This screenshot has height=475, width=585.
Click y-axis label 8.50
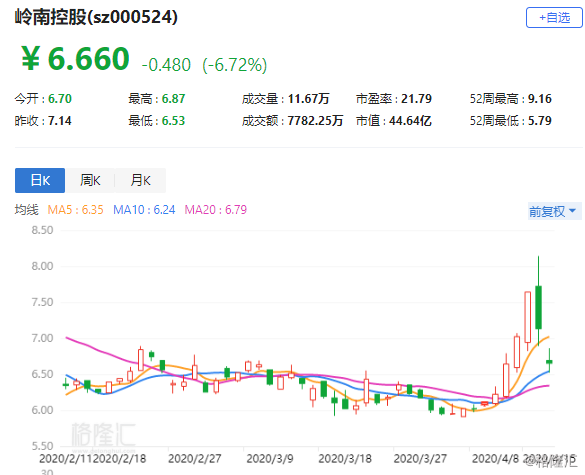point(42,230)
